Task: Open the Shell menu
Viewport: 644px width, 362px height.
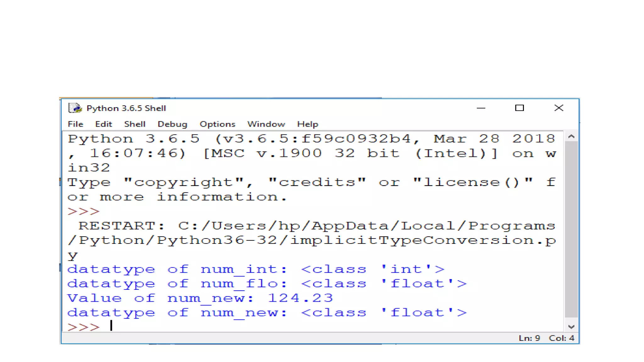Action: coord(135,124)
